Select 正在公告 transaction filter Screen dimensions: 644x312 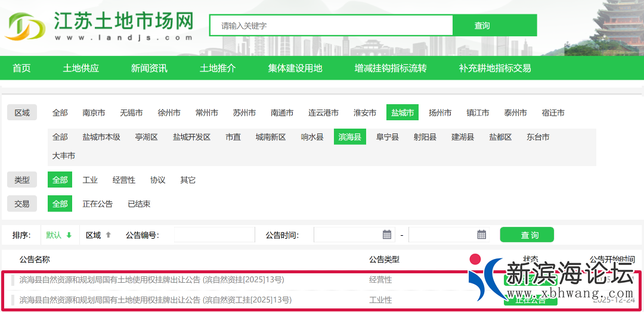coord(97,204)
